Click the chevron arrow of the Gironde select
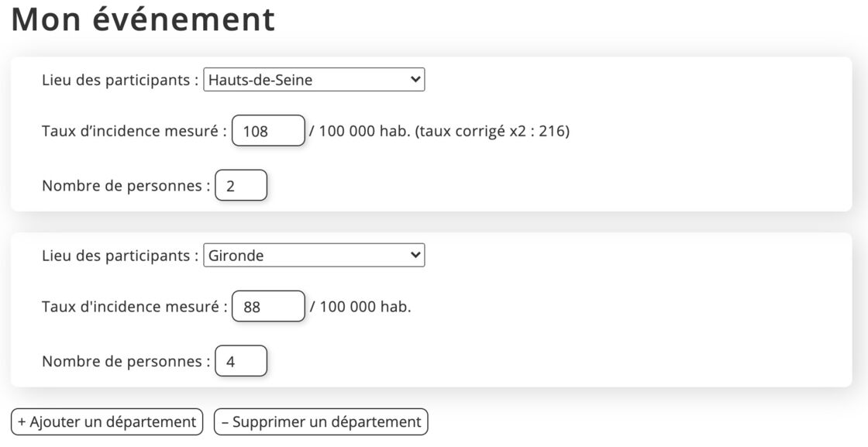Screen dimensions: 868x447 coord(415,255)
